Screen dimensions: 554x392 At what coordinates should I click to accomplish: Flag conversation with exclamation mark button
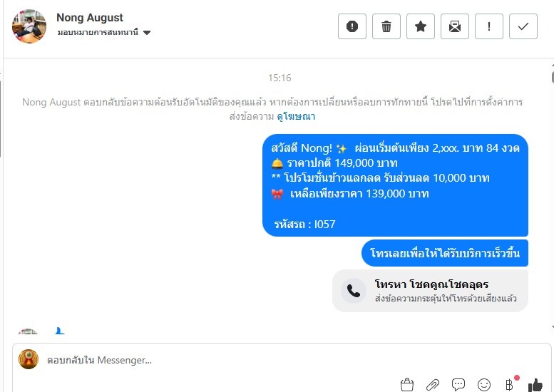click(489, 26)
